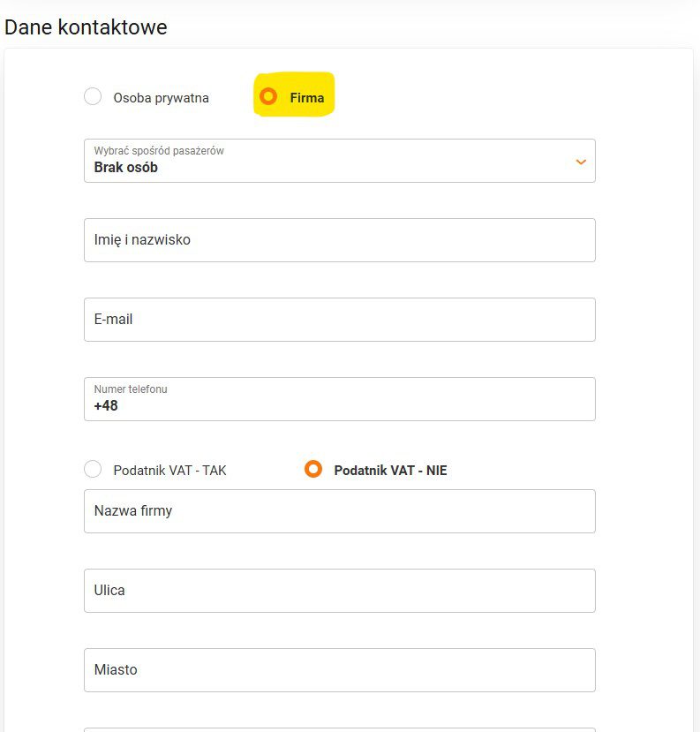700x732 pixels.
Task: Click the Numer telefonu input field
Action: click(339, 399)
